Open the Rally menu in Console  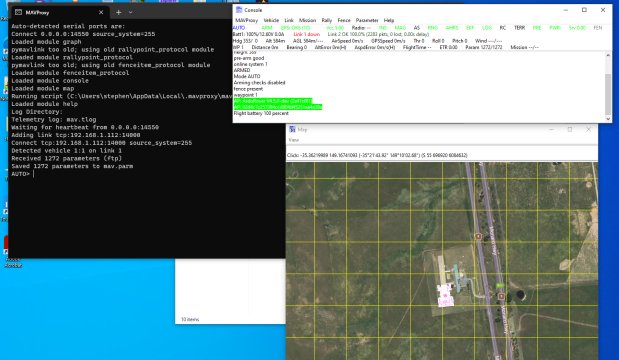(327, 20)
